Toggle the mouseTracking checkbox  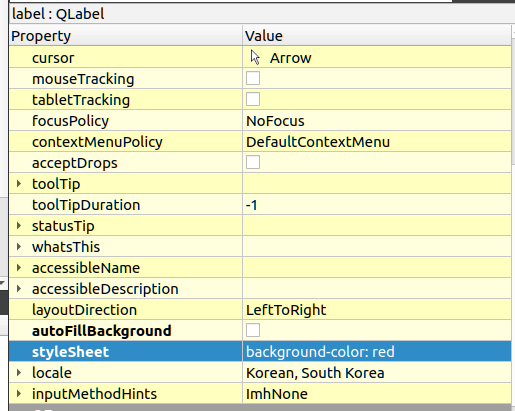pyautogui.click(x=253, y=78)
